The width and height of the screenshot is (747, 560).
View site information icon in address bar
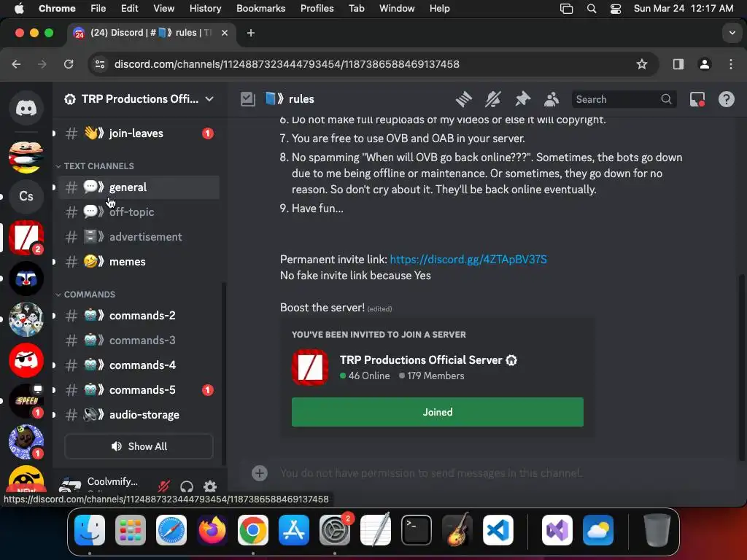click(x=99, y=64)
